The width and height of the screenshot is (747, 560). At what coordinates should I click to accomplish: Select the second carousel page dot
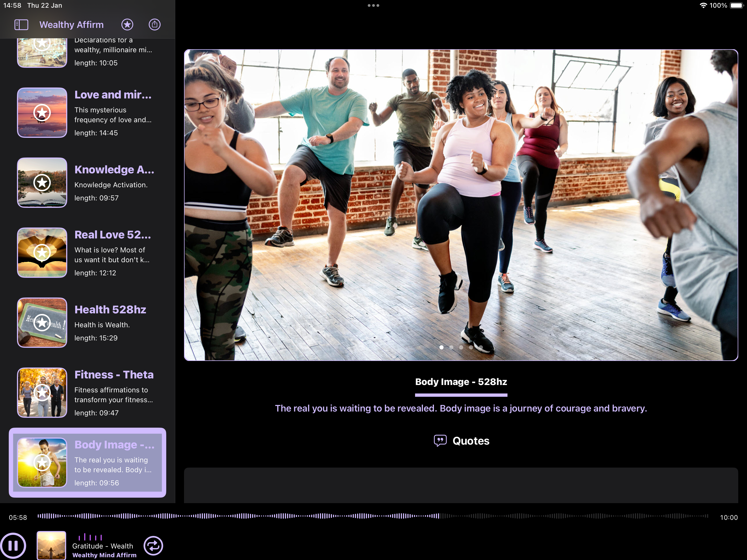451,347
